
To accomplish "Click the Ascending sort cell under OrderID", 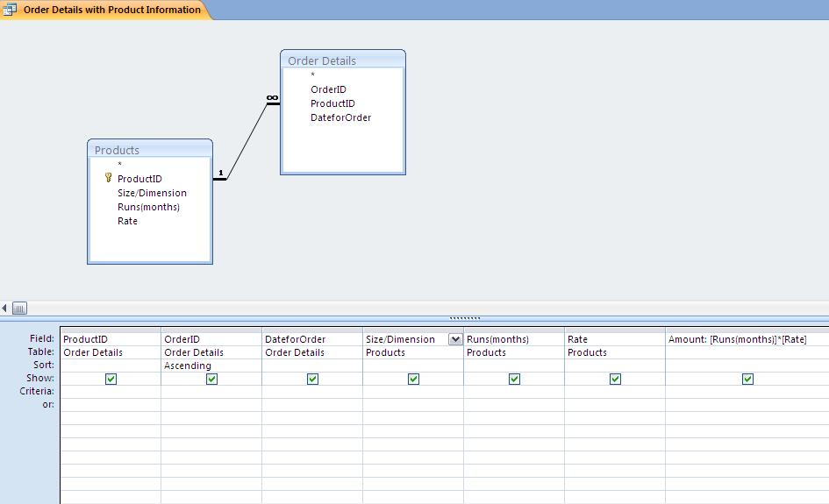I will click(x=211, y=366).
